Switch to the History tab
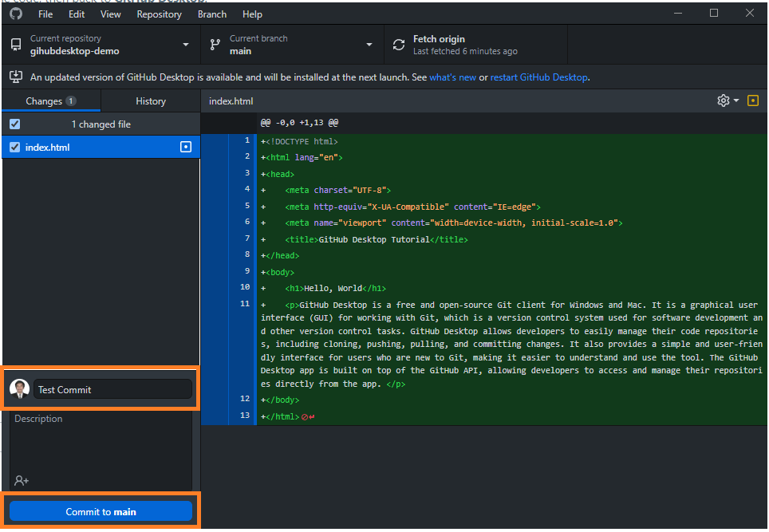 [151, 101]
